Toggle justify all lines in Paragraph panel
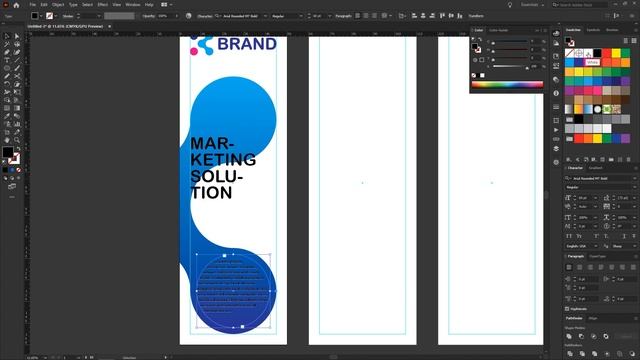Screen dimensions: 640x360 click(x=632, y=267)
